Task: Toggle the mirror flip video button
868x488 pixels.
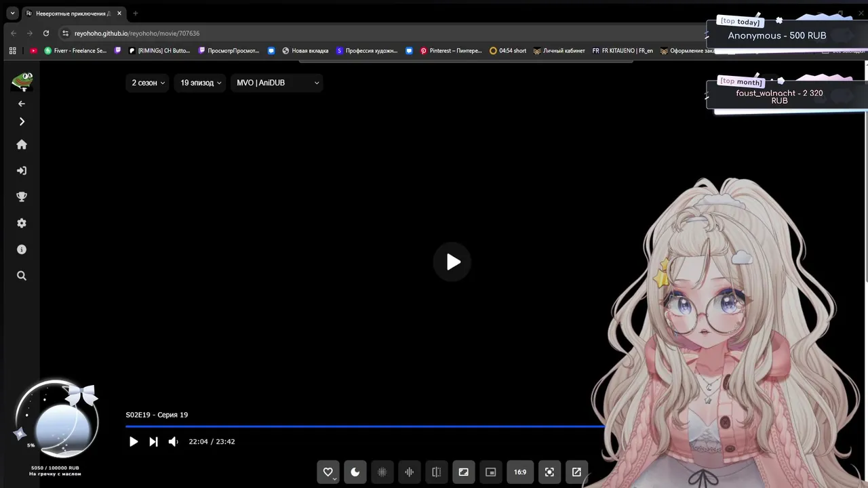Action: tap(437, 472)
